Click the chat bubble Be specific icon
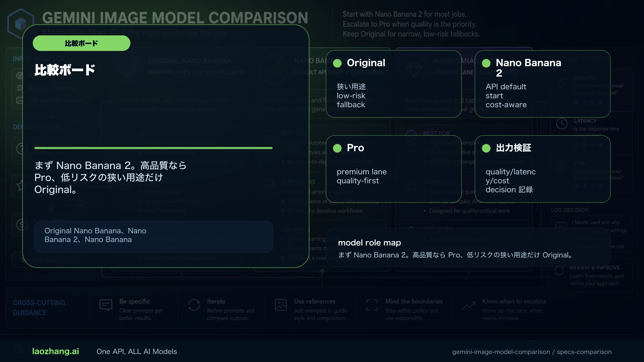Screen dimensions: 644x362 pyautogui.click(x=106, y=305)
